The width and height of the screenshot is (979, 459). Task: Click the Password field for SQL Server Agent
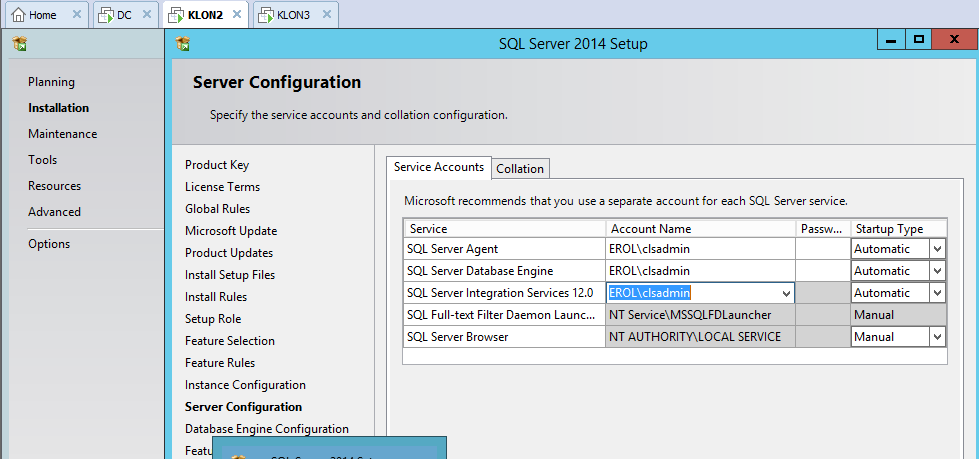tap(822, 249)
